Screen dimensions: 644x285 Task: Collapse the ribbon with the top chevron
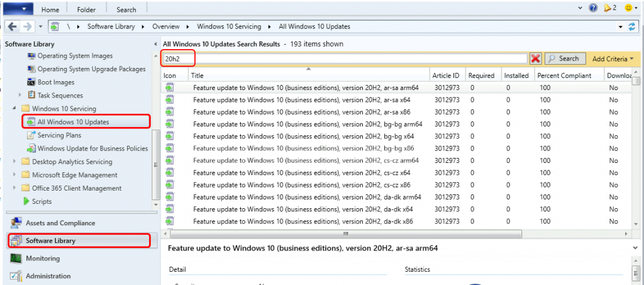click(x=580, y=8)
